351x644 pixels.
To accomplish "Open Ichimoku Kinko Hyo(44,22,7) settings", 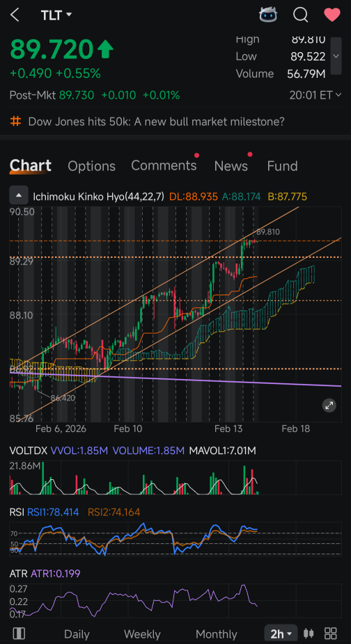I will 98,197.
